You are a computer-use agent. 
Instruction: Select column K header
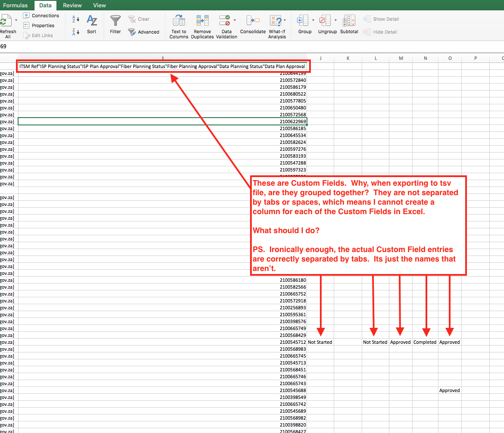click(348, 58)
